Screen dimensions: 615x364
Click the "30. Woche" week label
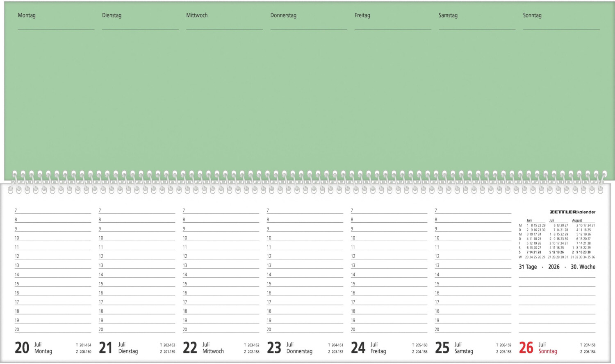click(583, 267)
